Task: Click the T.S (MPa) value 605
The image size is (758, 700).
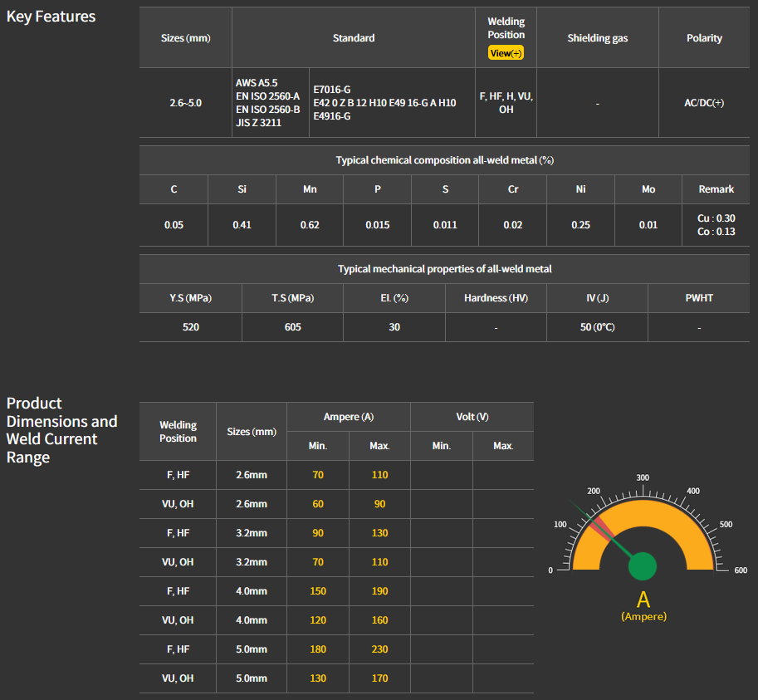Action: point(292,327)
